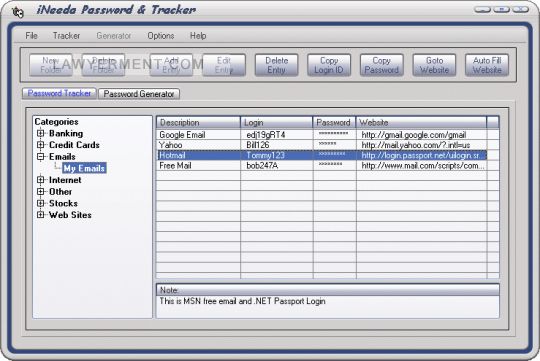
Task: Select the Emails category label
Action: click(x=62, y=157)
